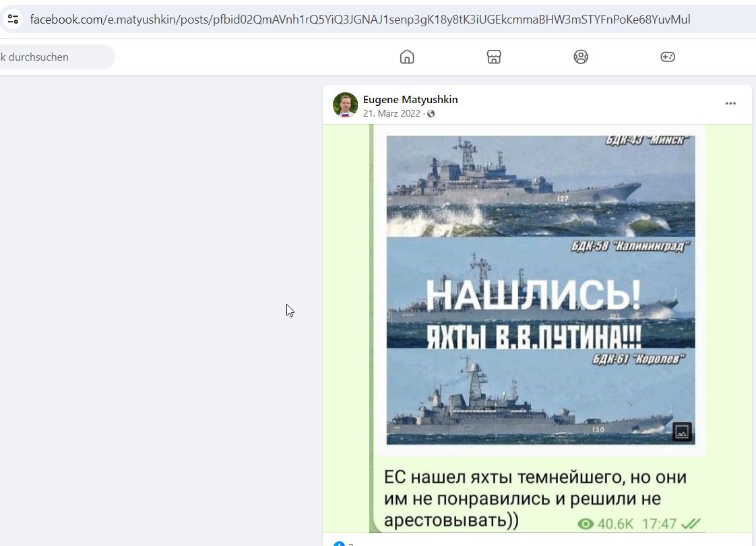Click the 17:47 message timestamp
756x546 pixels.
659,524
